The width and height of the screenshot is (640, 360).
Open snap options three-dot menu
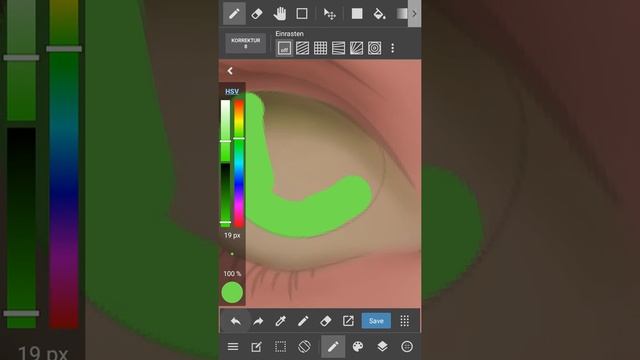coord(393,48)
